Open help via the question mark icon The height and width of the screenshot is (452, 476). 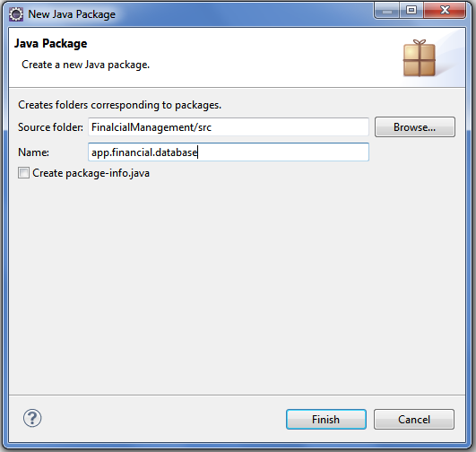32,418
